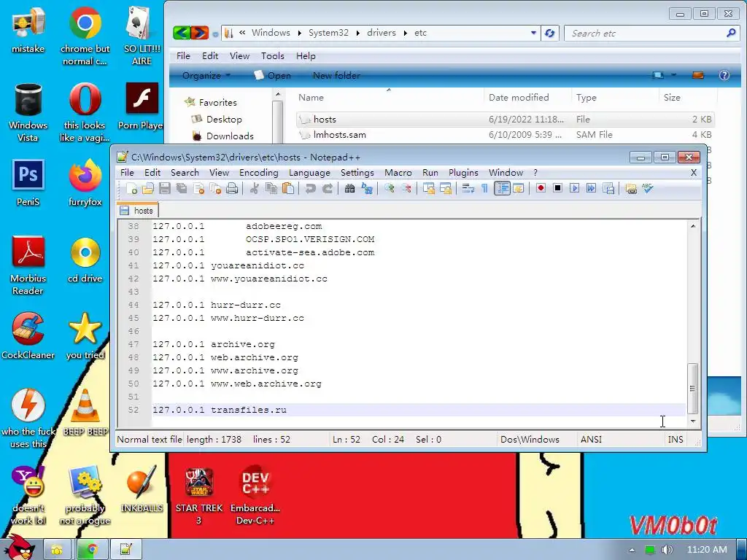Click Run macro multiple times icon
Screen dimensions: 747x560
pos(591,189)
